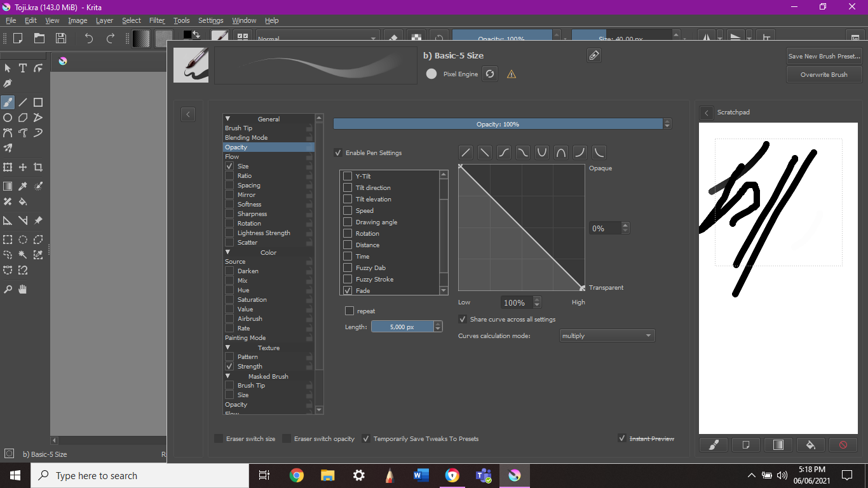Collapse the Texture options group
The width and height of the screenshot is (868, 488).
coord(227,347)
